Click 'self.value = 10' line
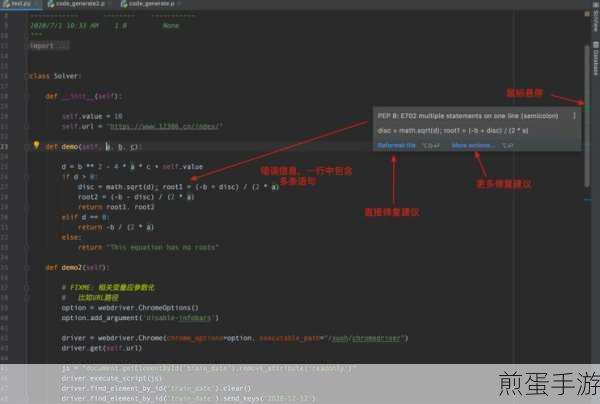This screenshot has height=404, width=600. 92,116
